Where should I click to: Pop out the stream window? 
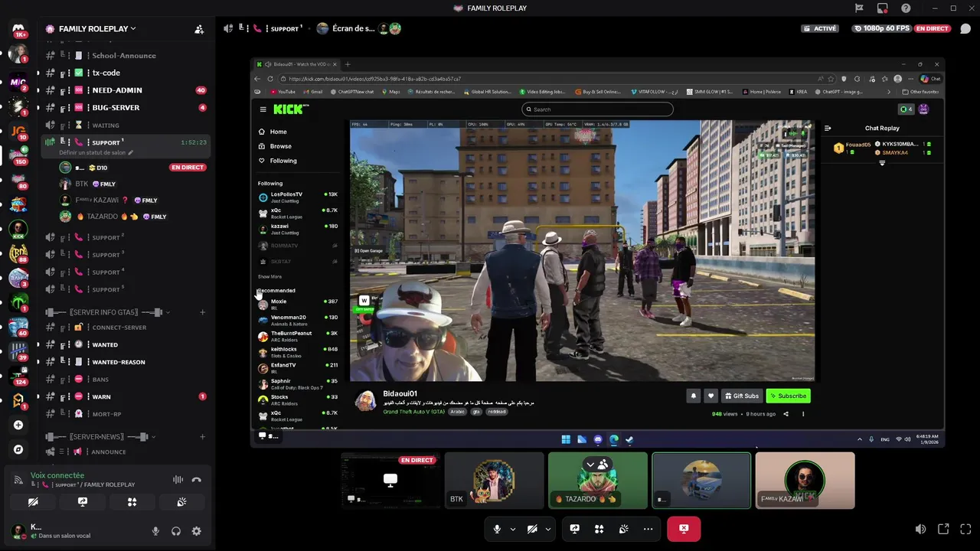943,529
